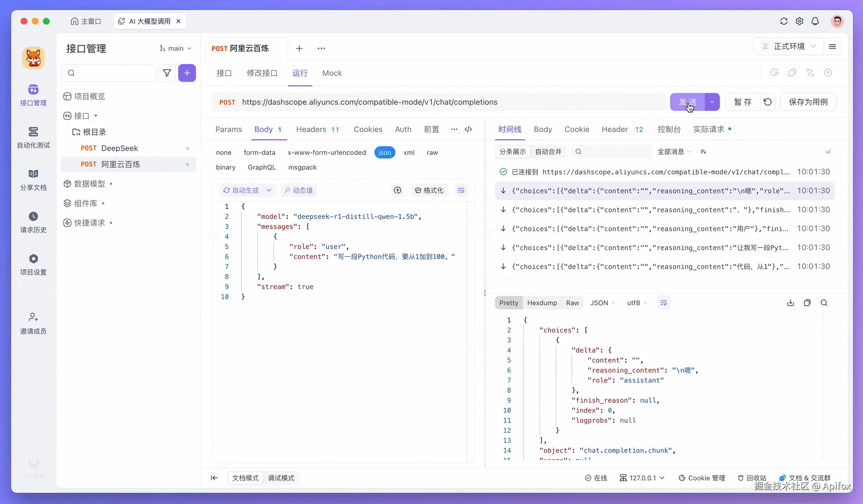
Task: Expand the send button dropdown arrow
Action: 712,102
